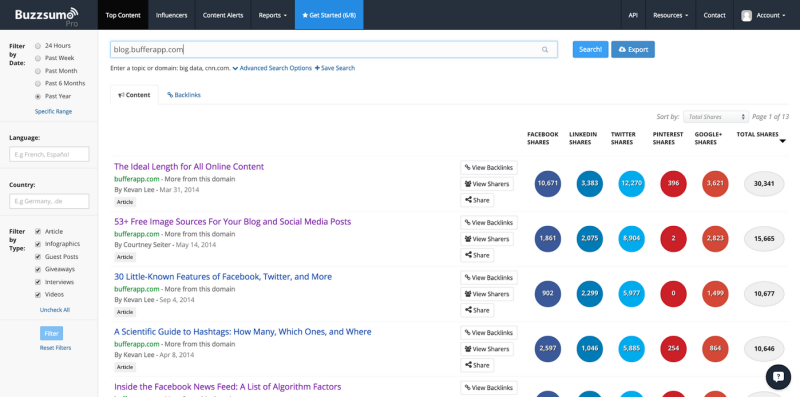The image size is (800, 397).
Task: Click Twitter shares circle 12,270
Action: (631, 184)
